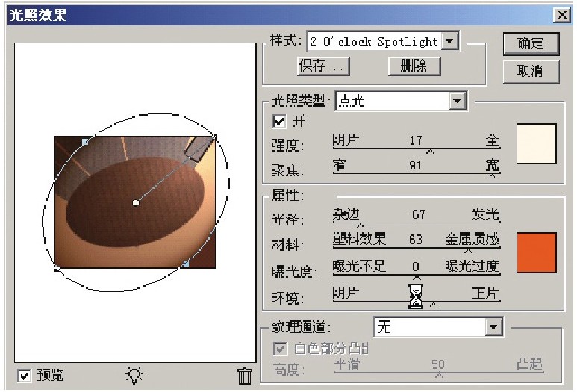Toggle the 开 light-on checkbox
The image size is (577, 392).
(279, 121)
